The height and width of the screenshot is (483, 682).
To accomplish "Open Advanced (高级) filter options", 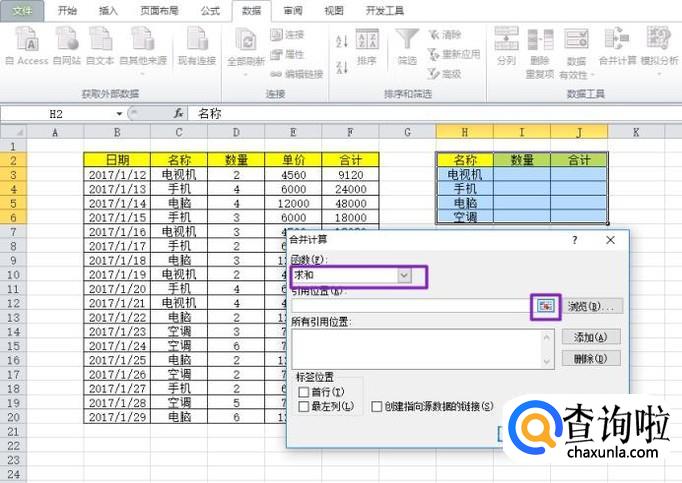I will tap(445, 74).
